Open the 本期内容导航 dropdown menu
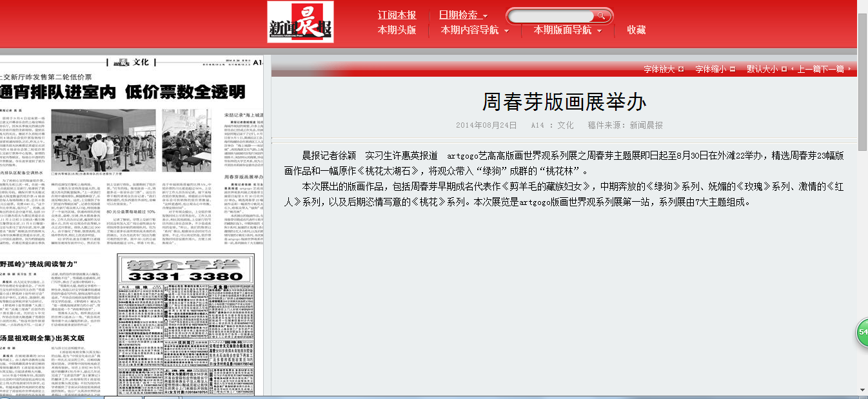The image size is (868, 399). [475, 30]
